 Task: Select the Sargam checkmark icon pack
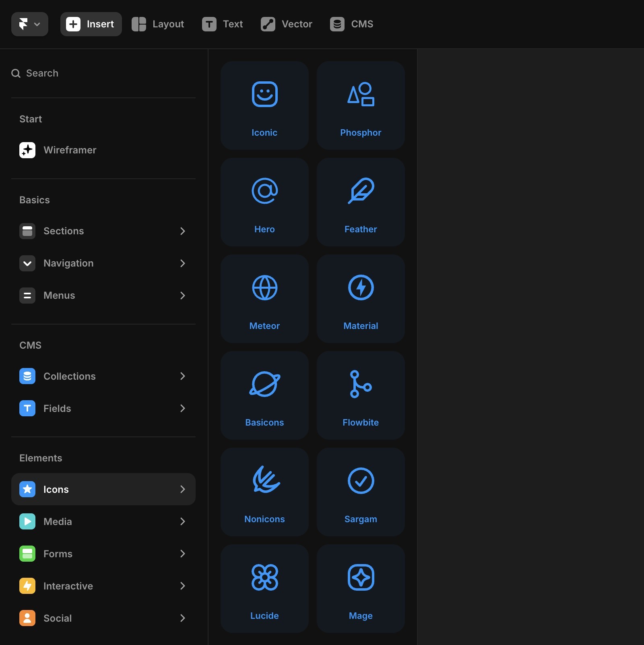360,492
